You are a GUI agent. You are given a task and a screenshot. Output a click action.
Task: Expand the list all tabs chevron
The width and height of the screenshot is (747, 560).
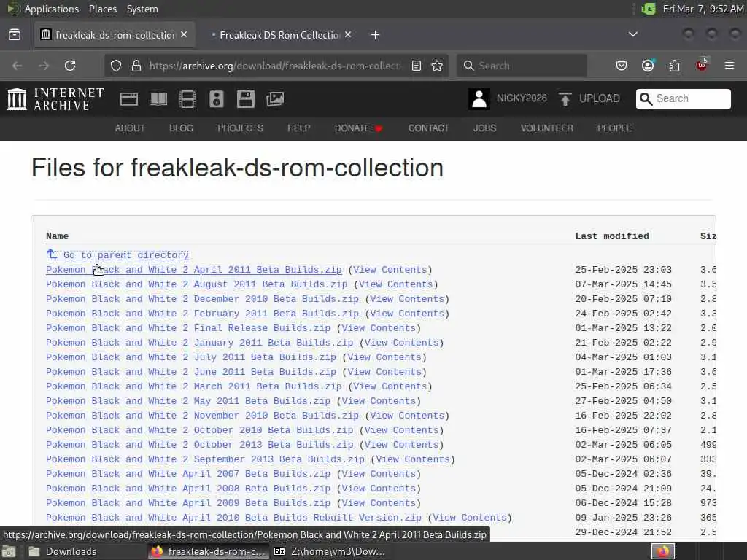tap(633, 34)
